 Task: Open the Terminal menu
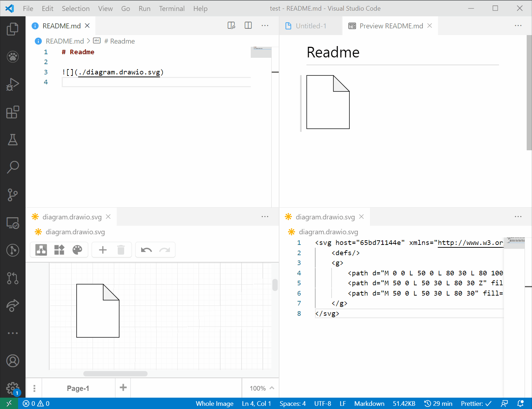(172, 9)
